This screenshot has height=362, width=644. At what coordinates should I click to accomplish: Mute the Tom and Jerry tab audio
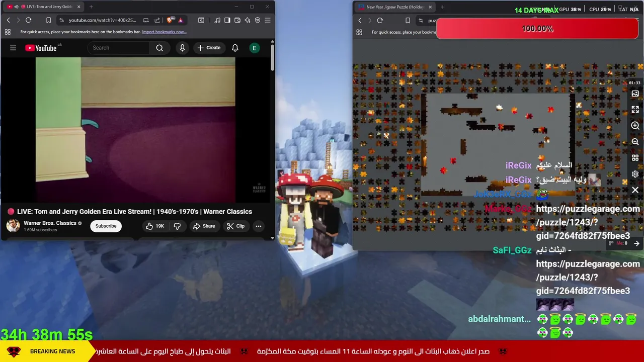16,7
